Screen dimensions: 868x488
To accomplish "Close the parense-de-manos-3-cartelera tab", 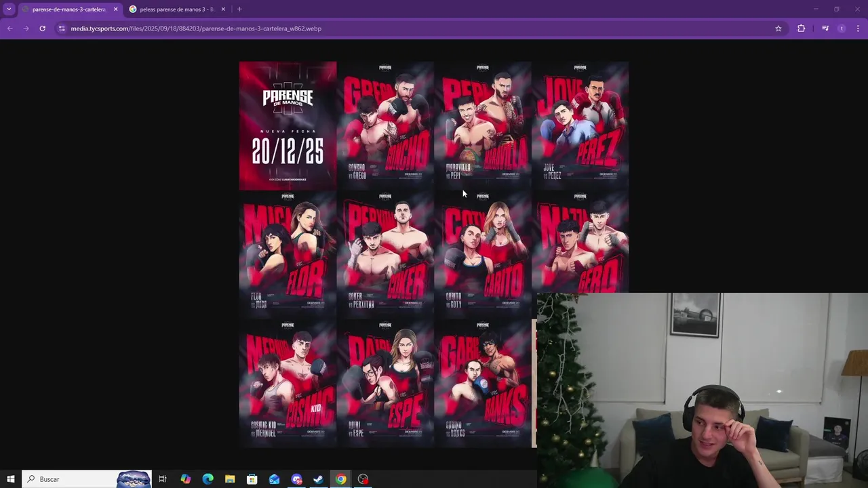I will click(115, 9).
